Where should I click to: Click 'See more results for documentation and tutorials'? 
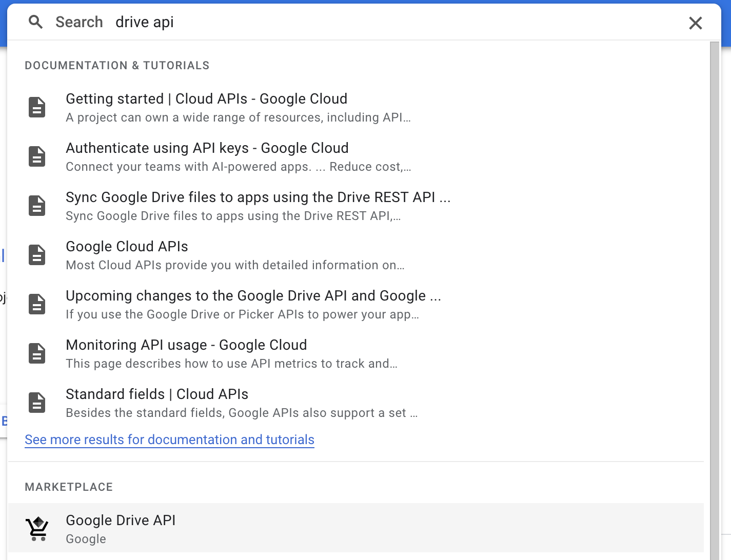(169, 439)
